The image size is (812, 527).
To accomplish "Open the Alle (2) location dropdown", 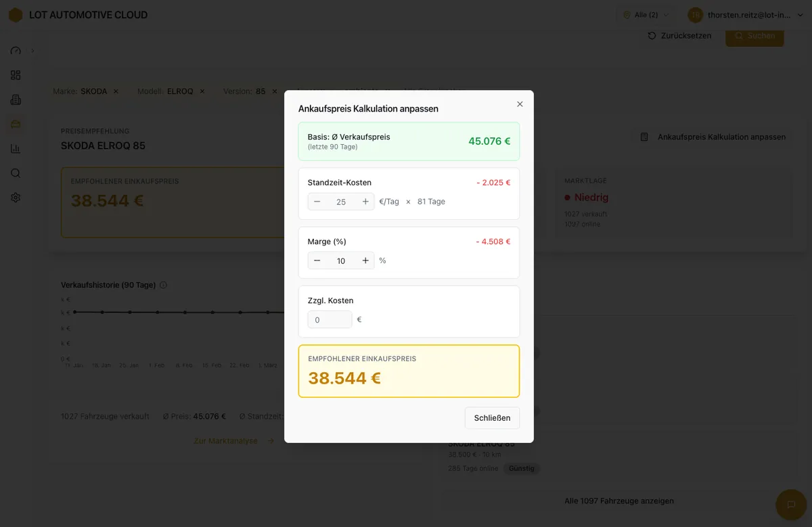I will click(646, 15).
